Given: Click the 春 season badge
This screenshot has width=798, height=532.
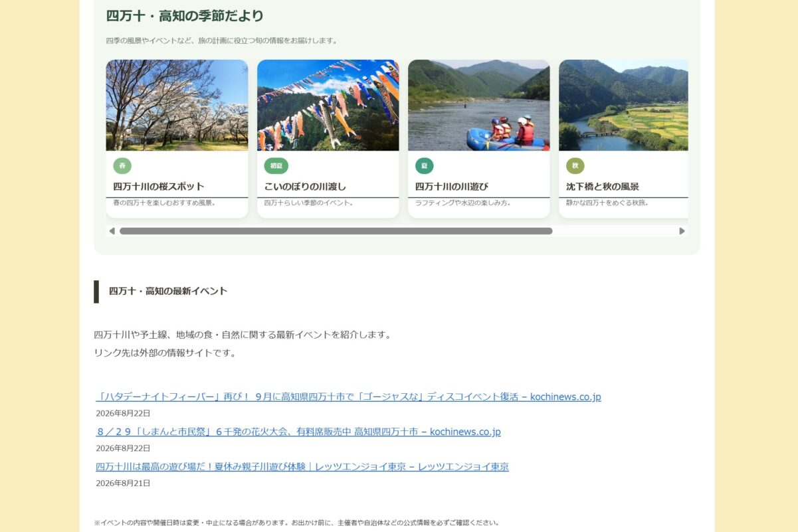Looking at the screenshot, I should coord(122,165).
